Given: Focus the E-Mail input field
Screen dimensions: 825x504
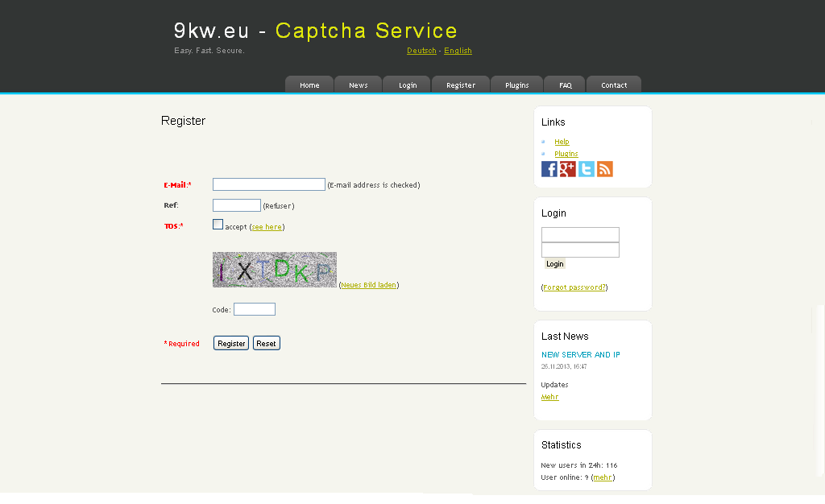Looking at the screenshot, I should 269,184.
